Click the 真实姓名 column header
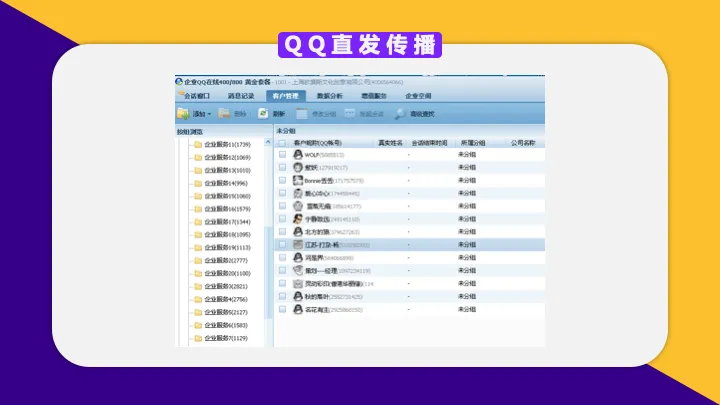Image resolution: width=720 pixels, height=405 pixels. [390, 143]
